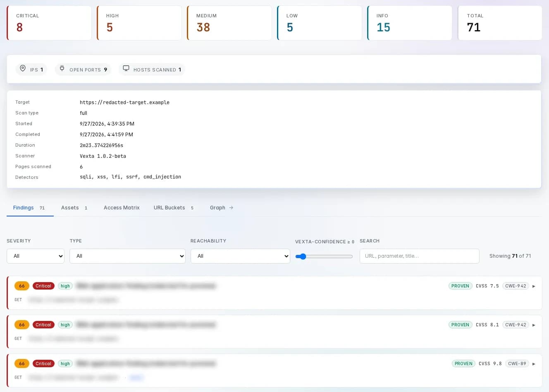Viewport: 549px width, 392px height.
Task: Click the location pin icon beside IPS
Action: [x=23, y=69]
